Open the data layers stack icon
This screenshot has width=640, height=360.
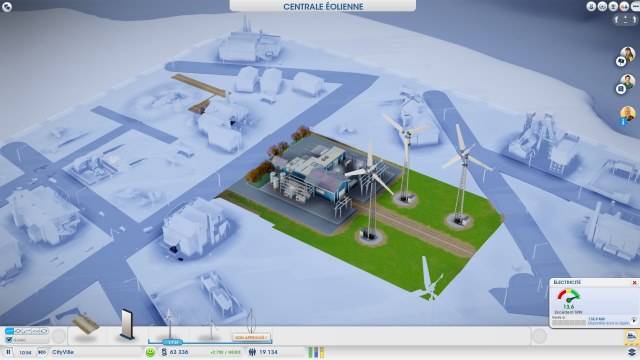(x=631, y=352)
